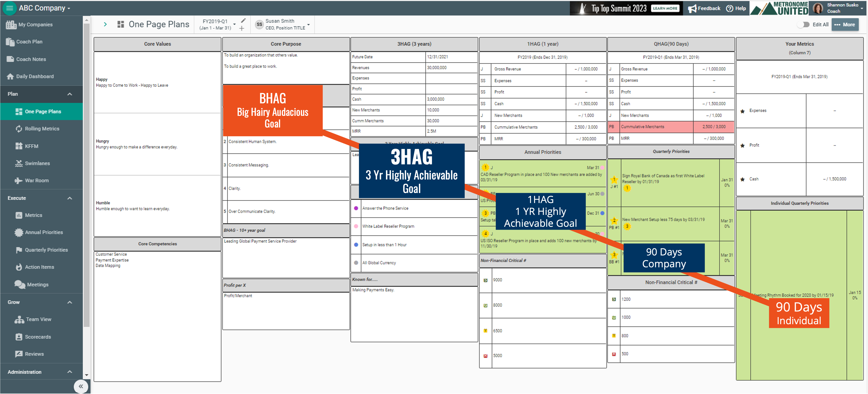868x394 pixels.
Task: Open Scorecards menu item
Action: pyautogui.click(x=42, y=337)
